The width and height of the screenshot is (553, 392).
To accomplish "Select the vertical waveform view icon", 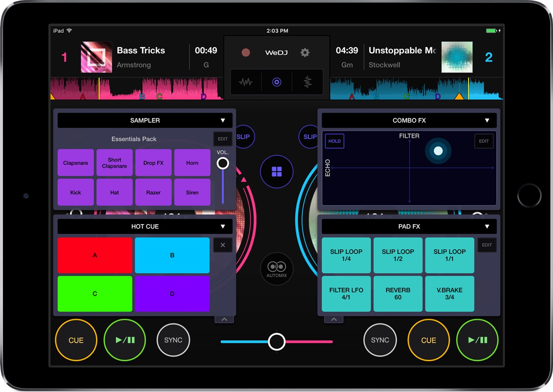I will [x=307, y=82].
